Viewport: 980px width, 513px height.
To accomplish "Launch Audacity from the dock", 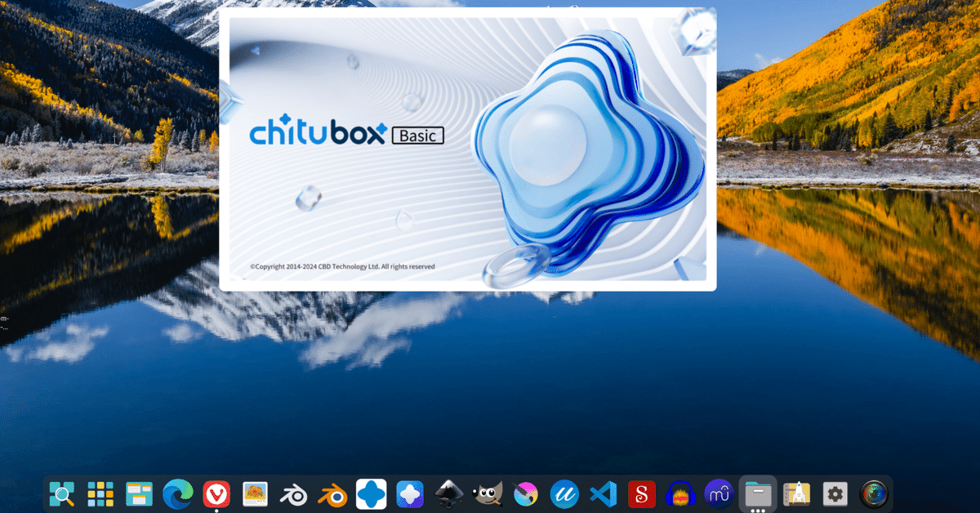I will (x=680, y=493).
